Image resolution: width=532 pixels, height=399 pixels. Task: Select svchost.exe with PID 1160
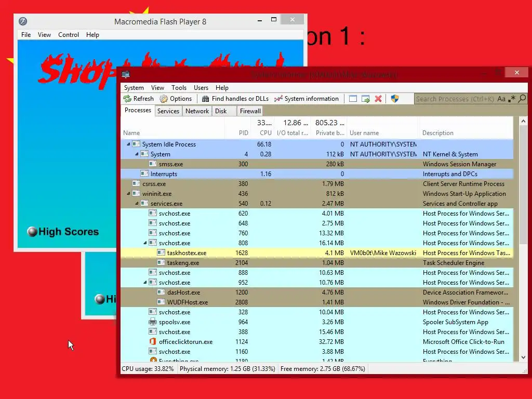[x=317, y=352]
